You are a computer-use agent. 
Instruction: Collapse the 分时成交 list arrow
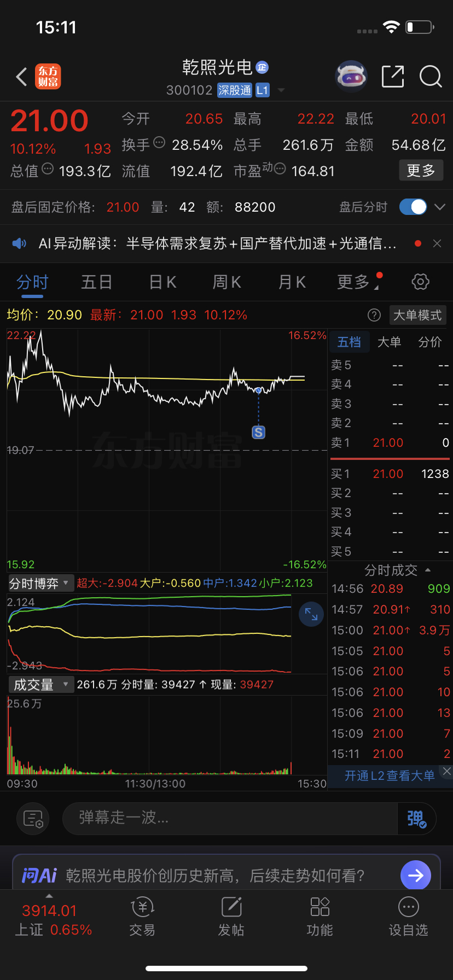(x=428, y=570)
